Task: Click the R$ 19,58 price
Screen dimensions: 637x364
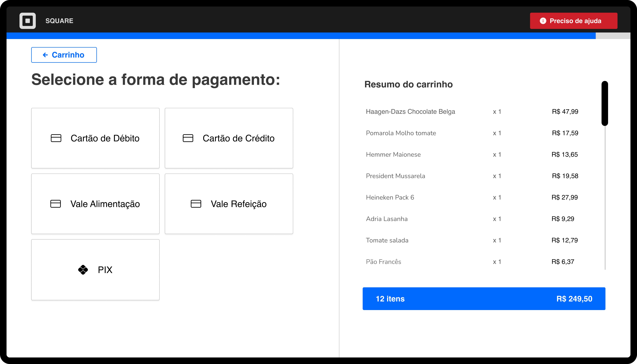Action: [565, 176]
